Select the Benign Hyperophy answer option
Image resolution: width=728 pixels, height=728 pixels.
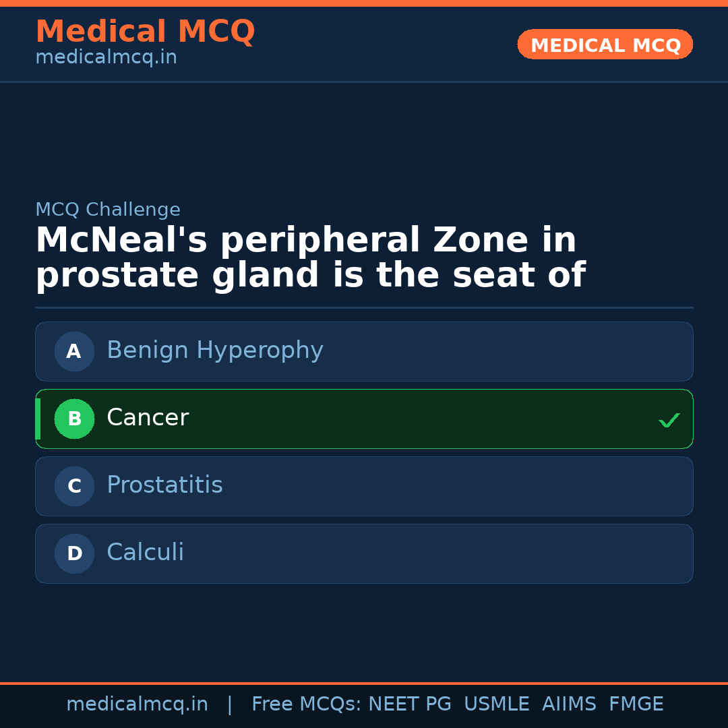[364, 351]
